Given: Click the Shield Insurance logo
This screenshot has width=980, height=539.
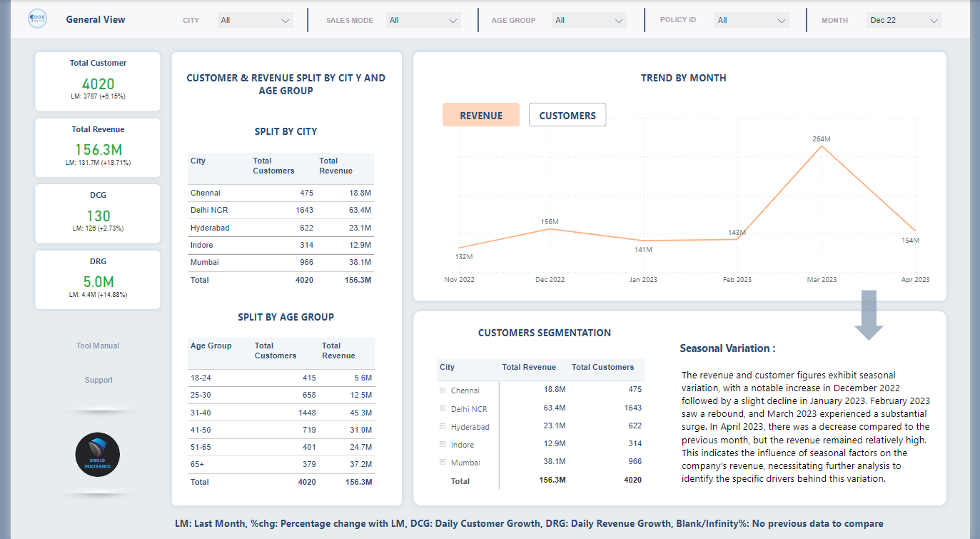Looking at the screenshot, I should [98, 455].
